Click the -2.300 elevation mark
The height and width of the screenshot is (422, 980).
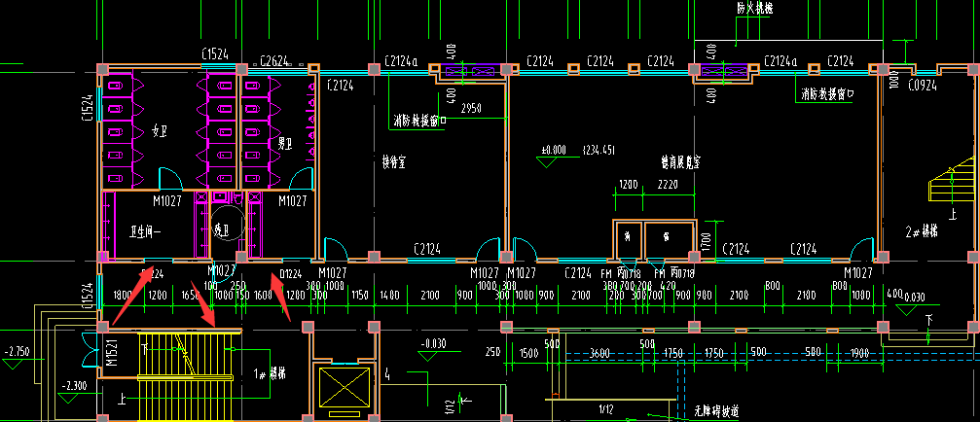click(74, 386)
